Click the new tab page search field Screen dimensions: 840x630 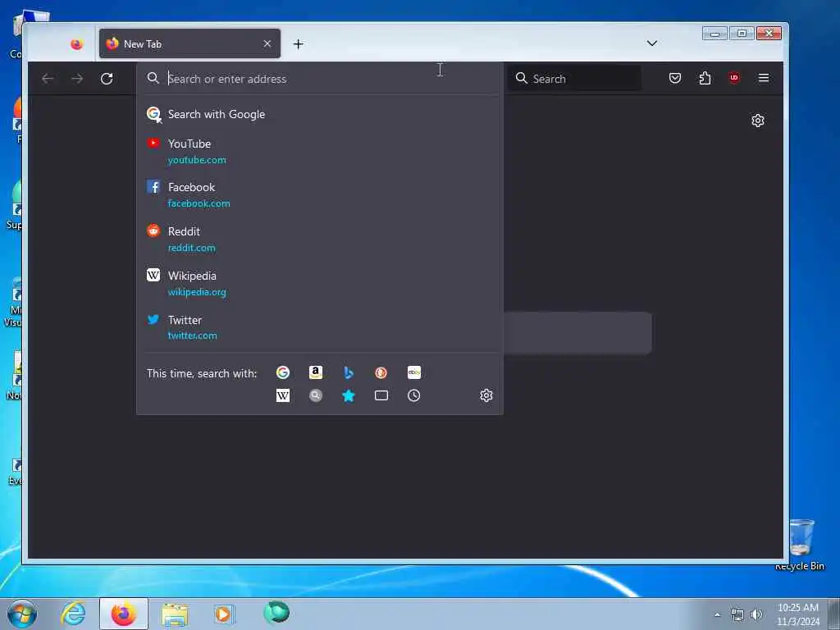pos(577,333)
